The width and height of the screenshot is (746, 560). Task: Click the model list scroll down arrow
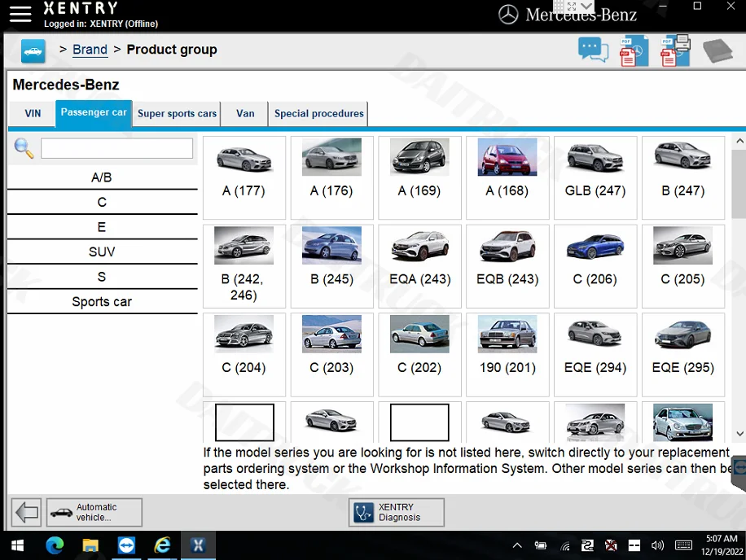tap(739, 434)
